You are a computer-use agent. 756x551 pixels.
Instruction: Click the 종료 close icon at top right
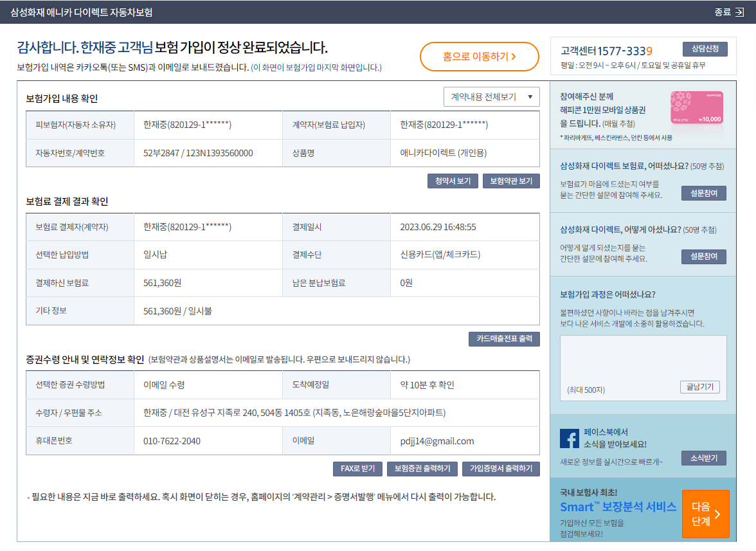739,12
